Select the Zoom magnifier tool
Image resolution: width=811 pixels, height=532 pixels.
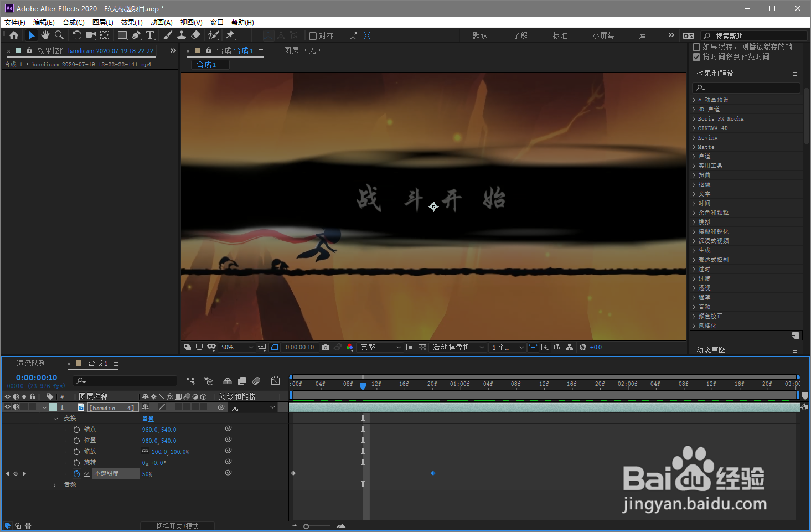pos(59,35)
